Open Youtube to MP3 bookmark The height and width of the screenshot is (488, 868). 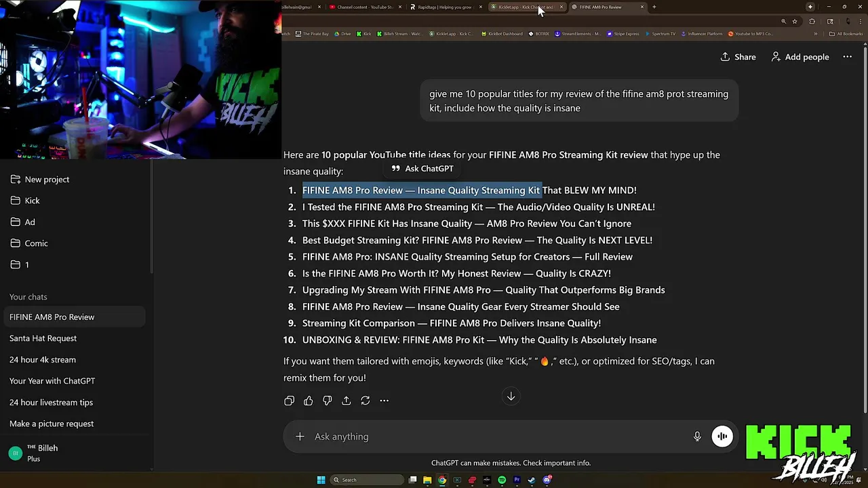[751, 34]
